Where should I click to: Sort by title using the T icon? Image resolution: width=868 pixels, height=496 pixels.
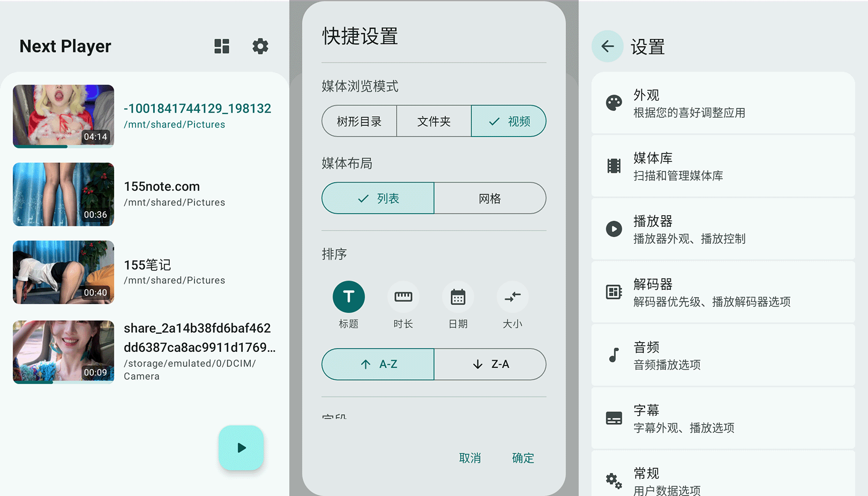click(x=348, y=297)
